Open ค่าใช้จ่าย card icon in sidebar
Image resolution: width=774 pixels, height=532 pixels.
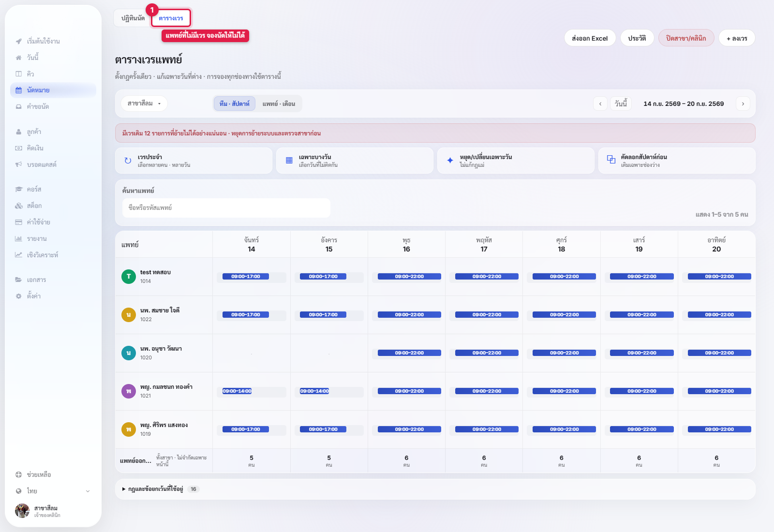pyautogui.click(x=18, y=222)
